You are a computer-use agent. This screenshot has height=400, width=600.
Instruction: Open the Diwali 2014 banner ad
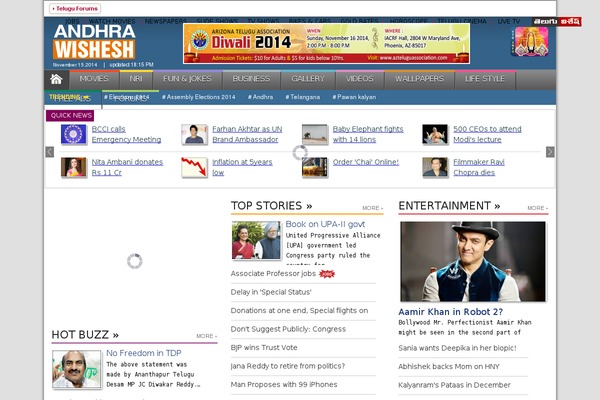pyautogui.click(x=326, y=43)
